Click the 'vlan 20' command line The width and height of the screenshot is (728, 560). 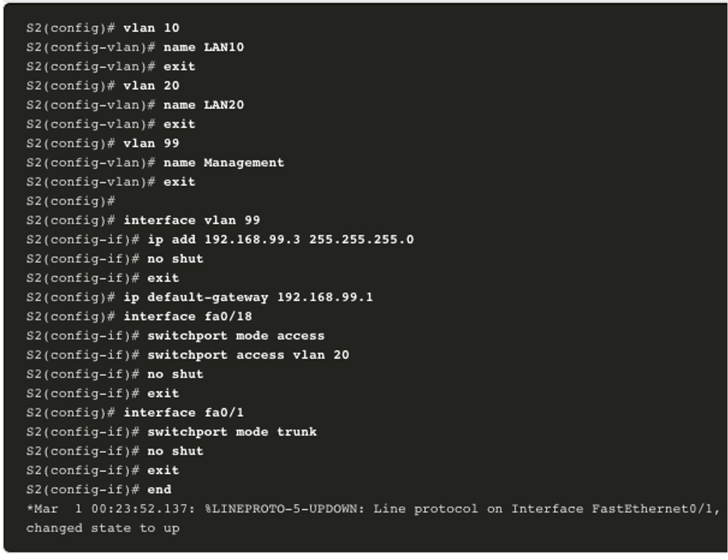point(103,86)
